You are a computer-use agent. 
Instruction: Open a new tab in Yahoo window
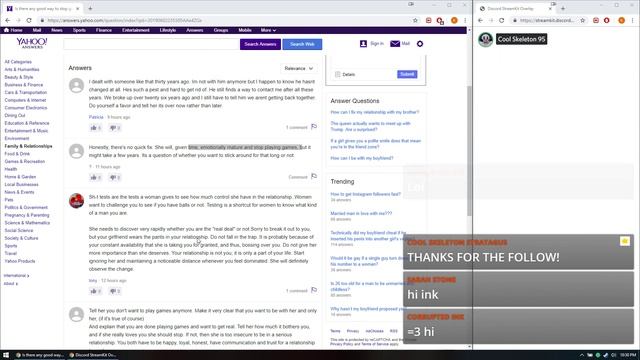(90, 8)
